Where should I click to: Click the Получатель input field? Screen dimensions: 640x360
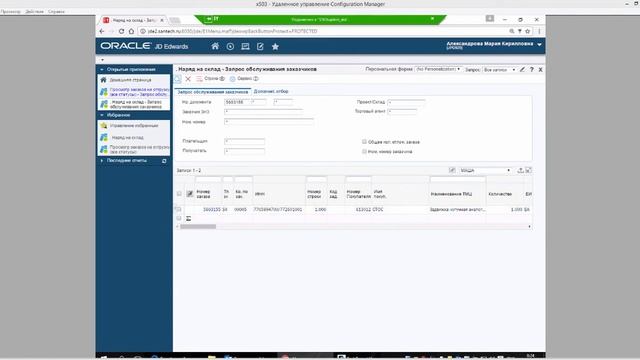pos(244,151)
